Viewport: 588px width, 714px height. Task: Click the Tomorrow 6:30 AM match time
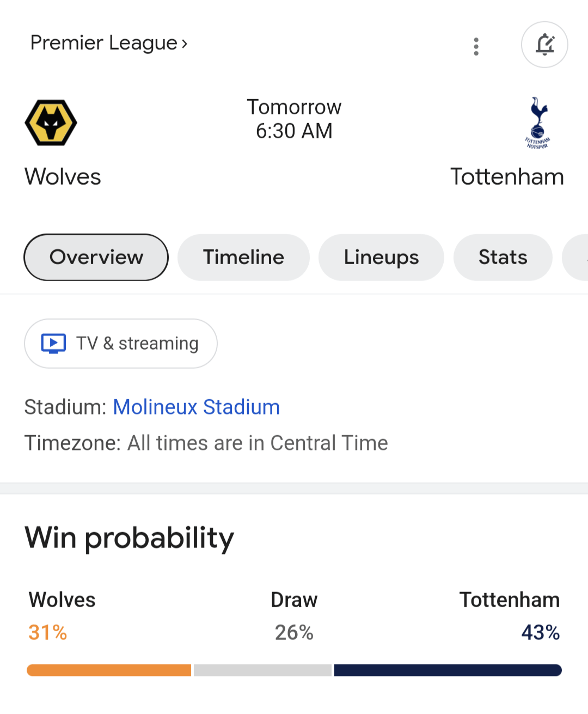click(294, 119)
